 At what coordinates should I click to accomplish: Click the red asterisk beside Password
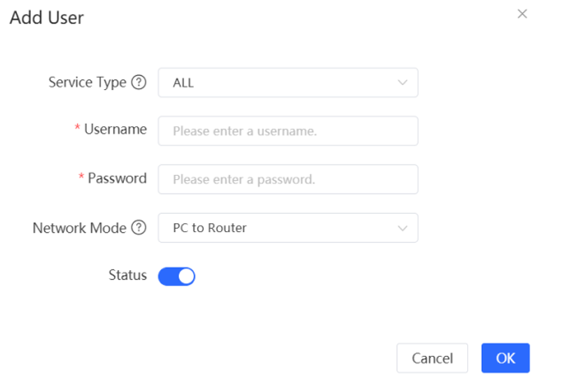81,177
